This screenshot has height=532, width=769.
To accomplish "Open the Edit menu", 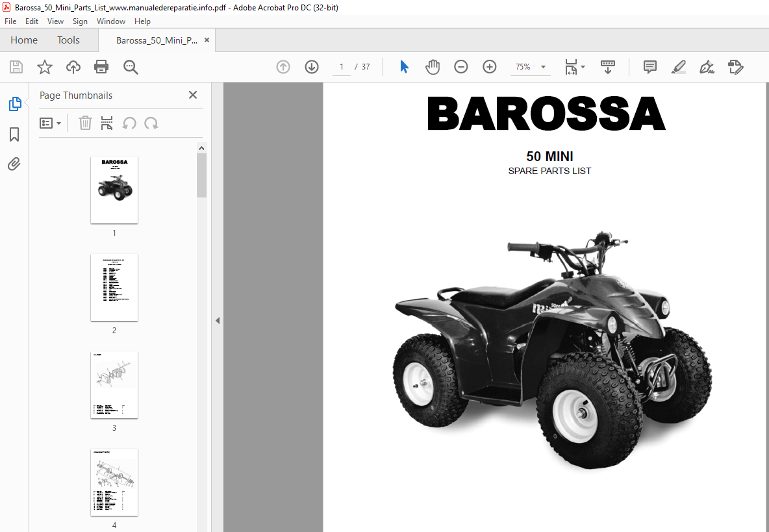I will [x=32, y=21].
